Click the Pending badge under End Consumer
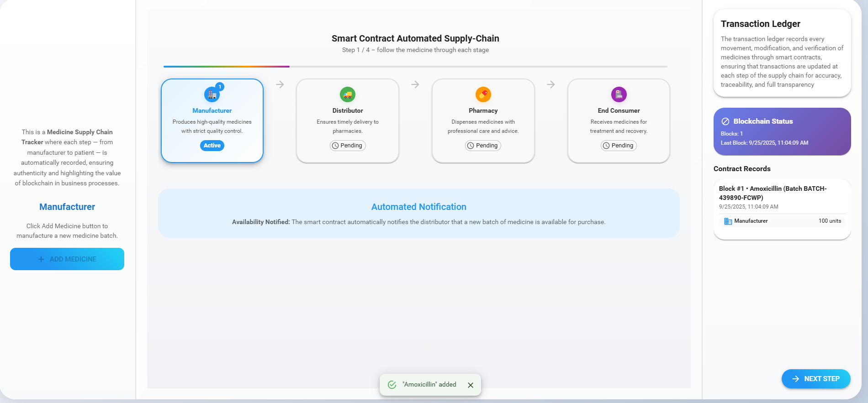 [x=619, y=146]
